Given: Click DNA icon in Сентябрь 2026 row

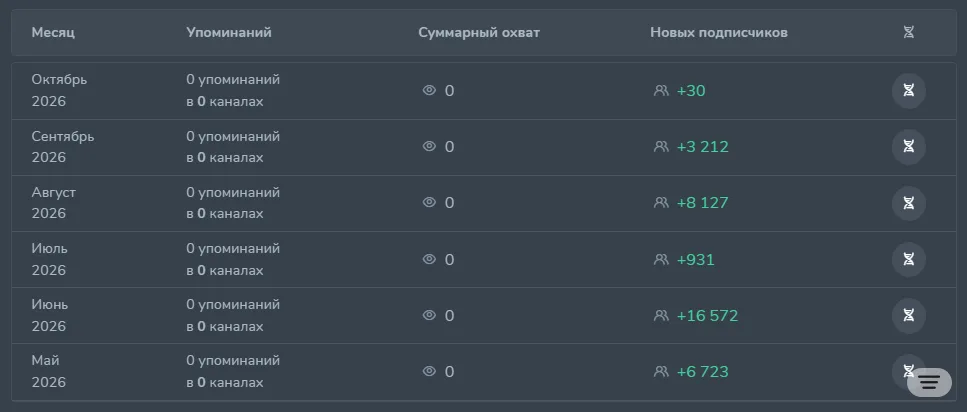Looking at the screenshot, I should point(908,147).
